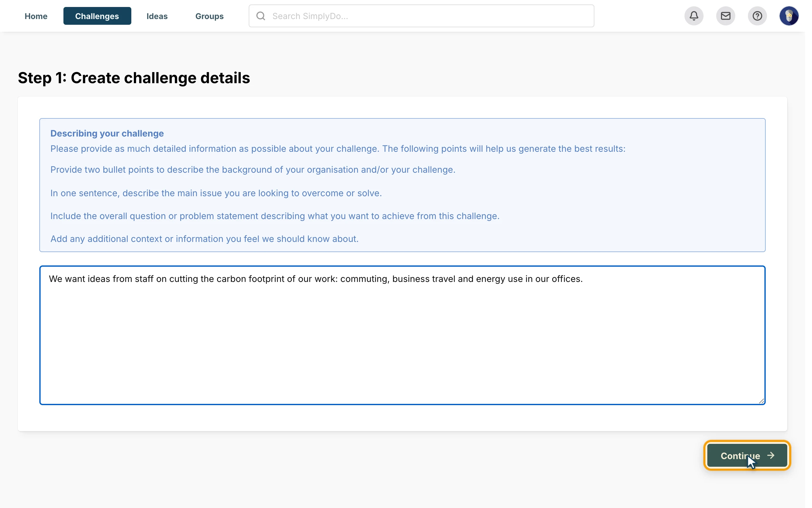Click the 'Please provide as much detailed' sentence

pos(338,149)
